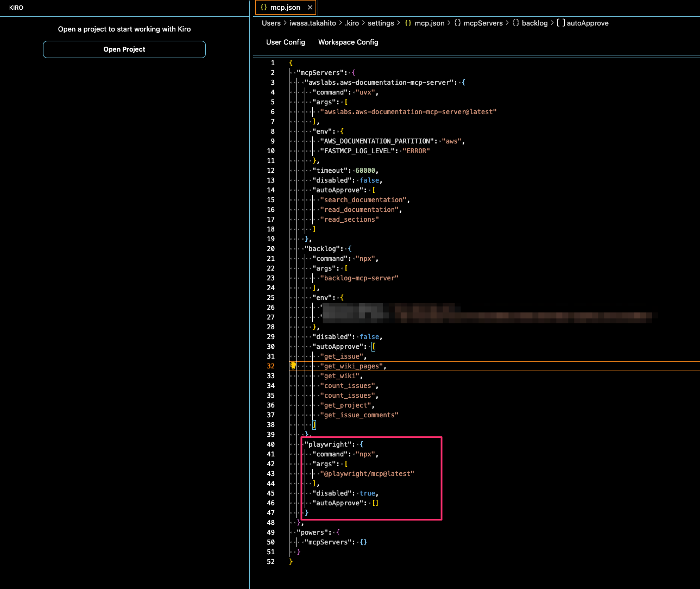The height and width of the screenshot is (589, 700).
Task: Click the JSON file icon on mcp.json tab
Action: 264,8
